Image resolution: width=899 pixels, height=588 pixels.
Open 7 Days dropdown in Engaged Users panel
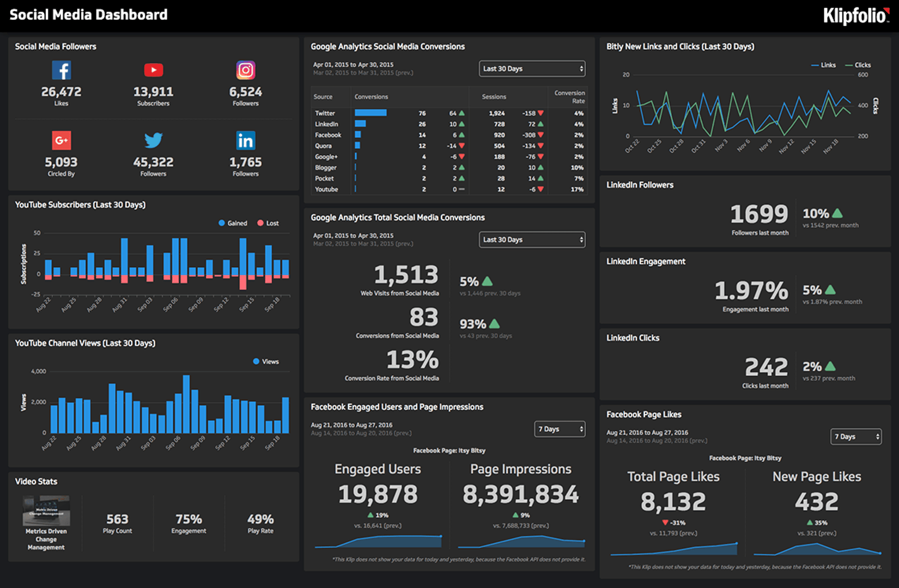point(560,429)
